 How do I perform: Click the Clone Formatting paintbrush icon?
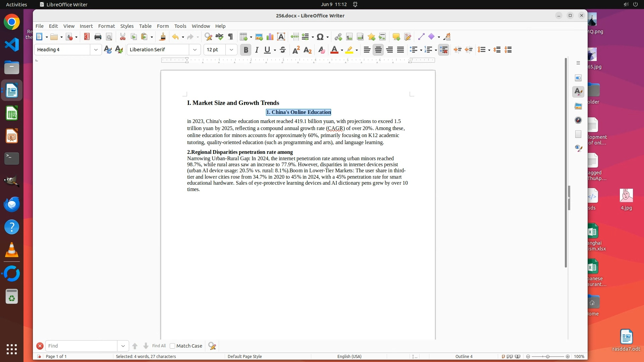pyautogui.click(x=162, y=37)
